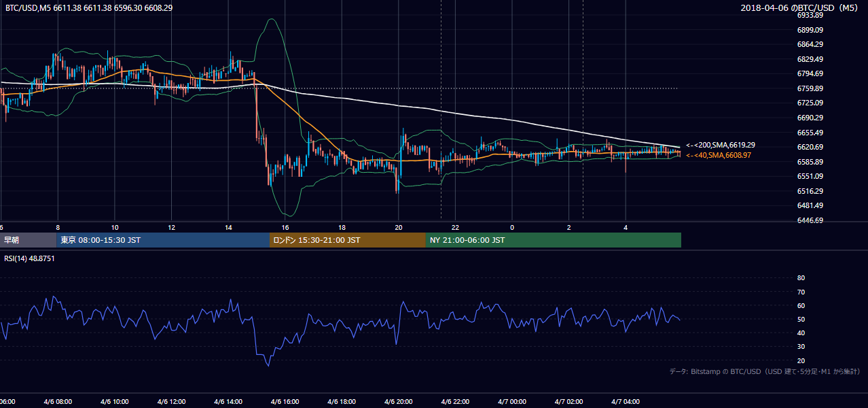The image size is (868, 408).
Task: Click the 6516.29 price axis label
Action: 810,191
